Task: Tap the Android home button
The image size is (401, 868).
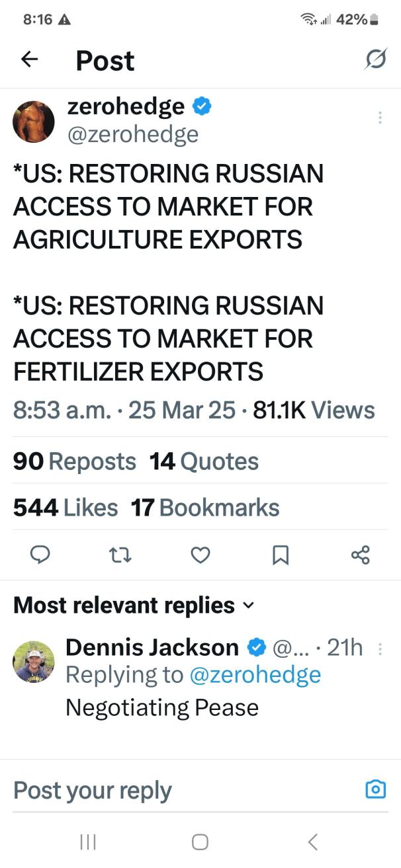Action: tap(200, 842)
